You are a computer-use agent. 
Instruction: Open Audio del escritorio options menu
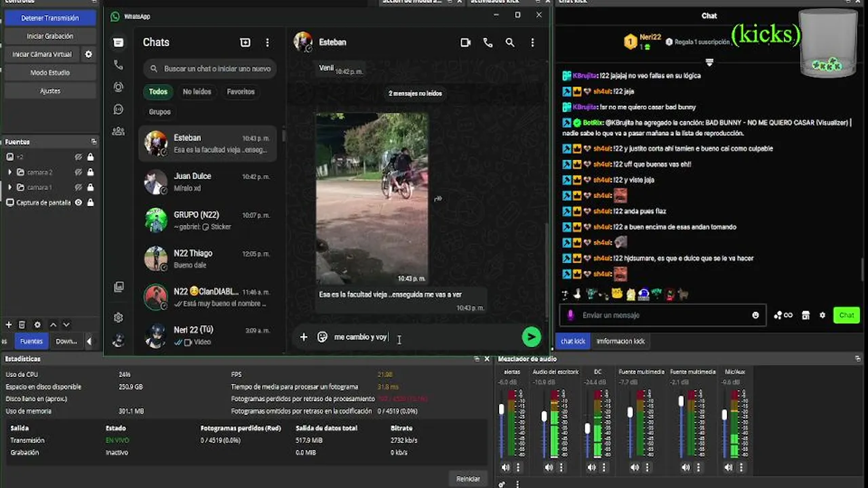click(x=561, y=468)
